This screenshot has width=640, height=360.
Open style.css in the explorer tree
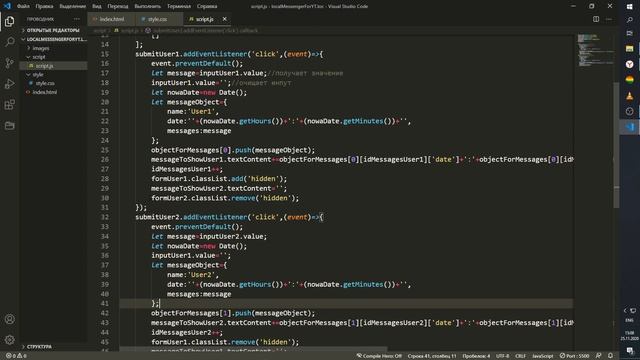point(44,83)
